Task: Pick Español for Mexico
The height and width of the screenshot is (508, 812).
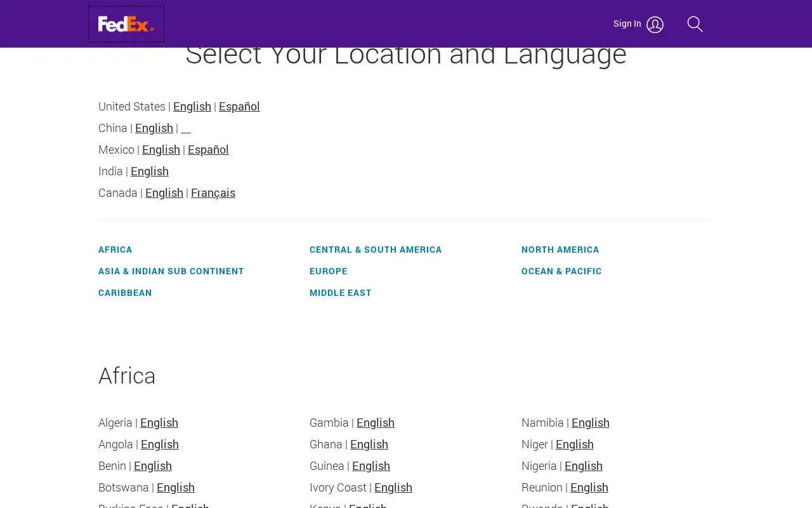Action: [208, 150]
